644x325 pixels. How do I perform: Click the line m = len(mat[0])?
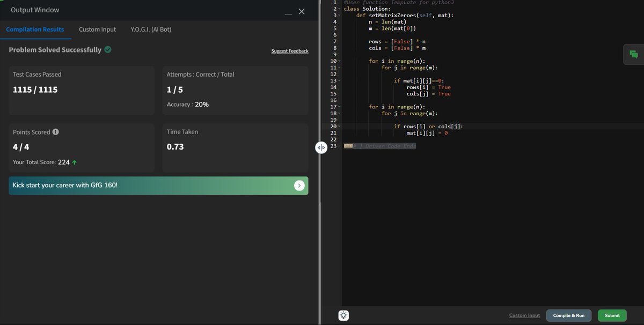392,28
